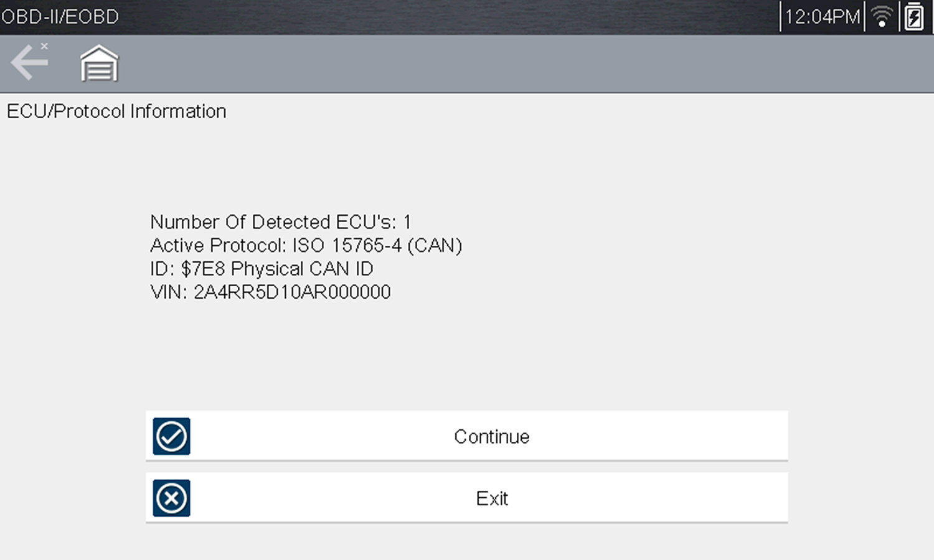Click the circled X icon on Exit
The width and height of the screenshot is (934, 560).
tap(171, 498)
